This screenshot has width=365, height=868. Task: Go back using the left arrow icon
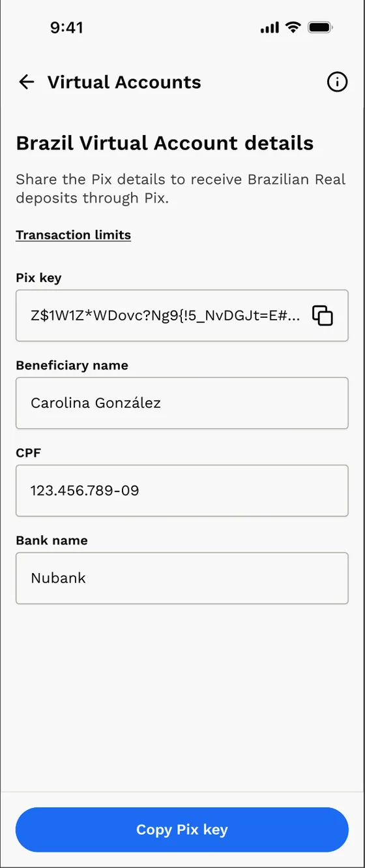(26, 82)
